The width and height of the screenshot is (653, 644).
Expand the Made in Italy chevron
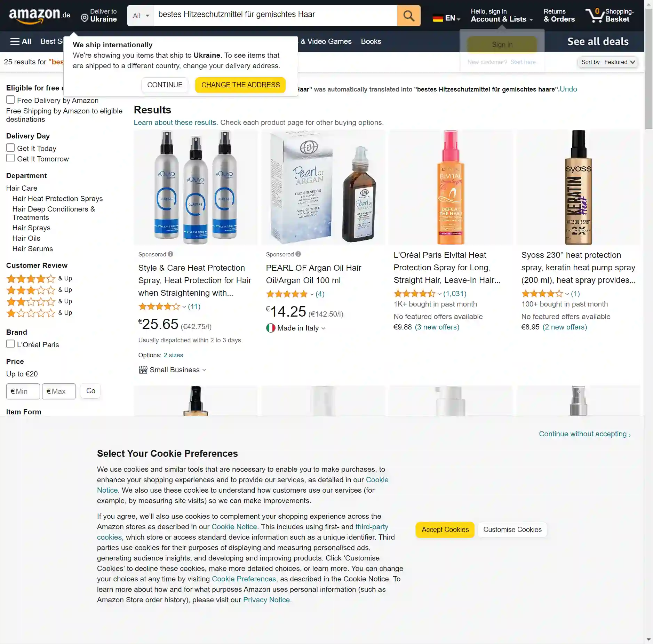pyautogui.click(x=324, y=328)
